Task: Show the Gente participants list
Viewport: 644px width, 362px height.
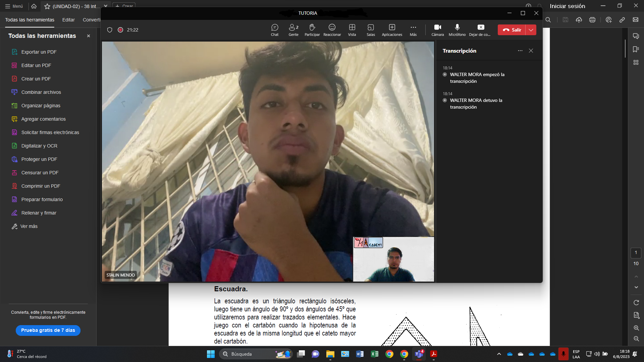Action: (293, 29)
